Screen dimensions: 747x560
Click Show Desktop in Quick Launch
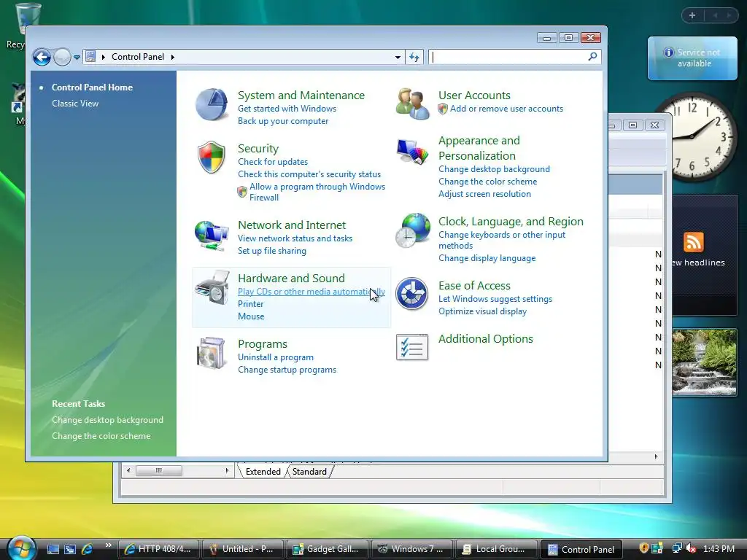[x=53, y=549]
